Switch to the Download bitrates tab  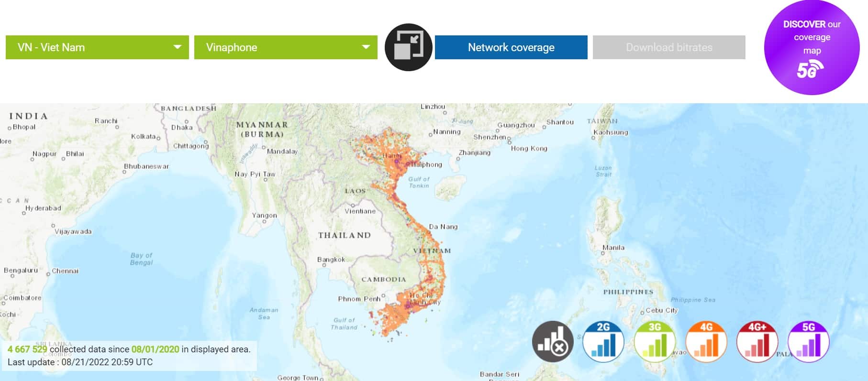pyautogui.click(x=668, y=47)
